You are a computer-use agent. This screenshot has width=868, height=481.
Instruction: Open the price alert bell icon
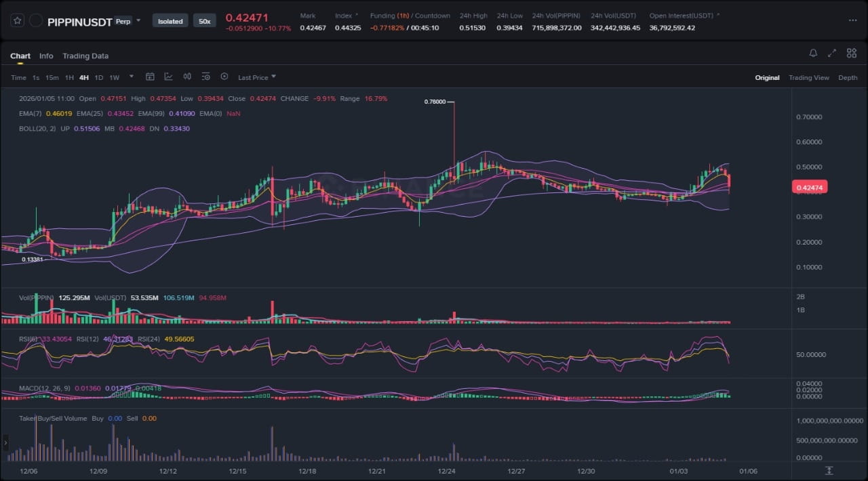[813, 53]
